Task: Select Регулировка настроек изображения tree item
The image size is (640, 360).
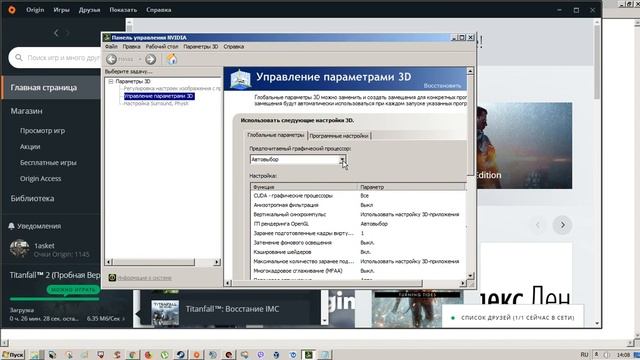Action: point(172,88)
